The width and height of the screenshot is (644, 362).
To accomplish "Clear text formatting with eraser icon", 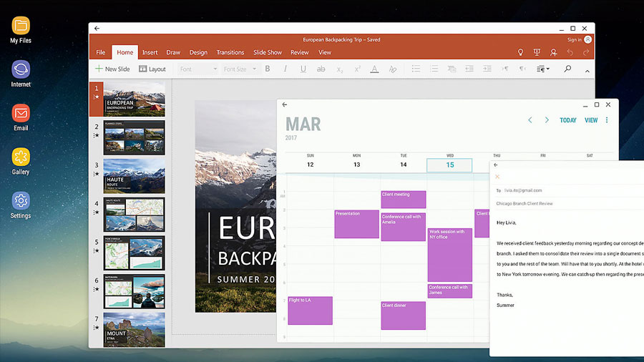I will [393, 69].
